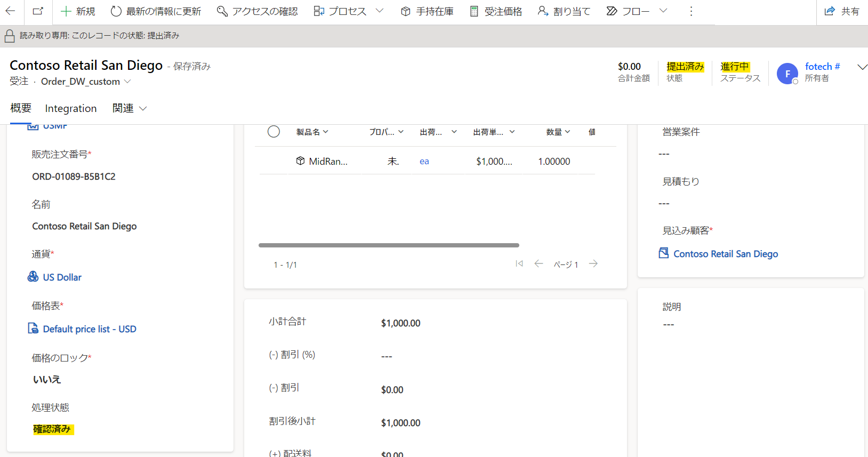This screenshot has height=457, width=868.
Task: Open the プロセス command
Action: [340, 11]
